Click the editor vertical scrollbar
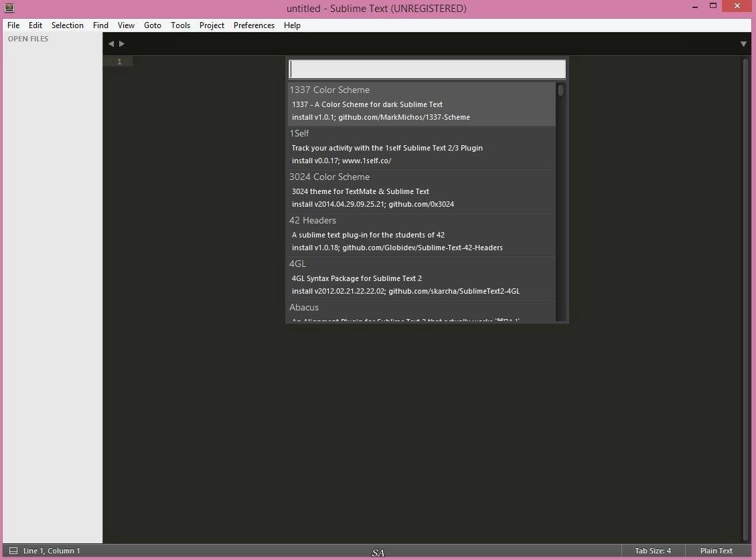Viewport: 756px width, 560px height. [746, 299]
